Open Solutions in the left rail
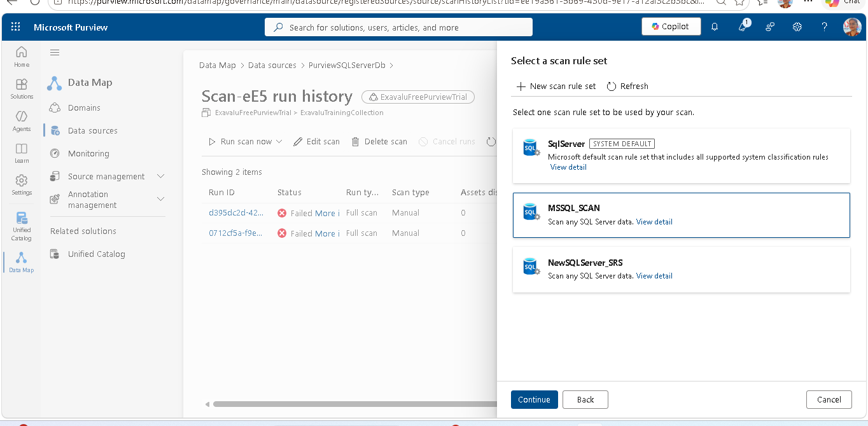Screen dimensions: 868x426 pos(22,88)
